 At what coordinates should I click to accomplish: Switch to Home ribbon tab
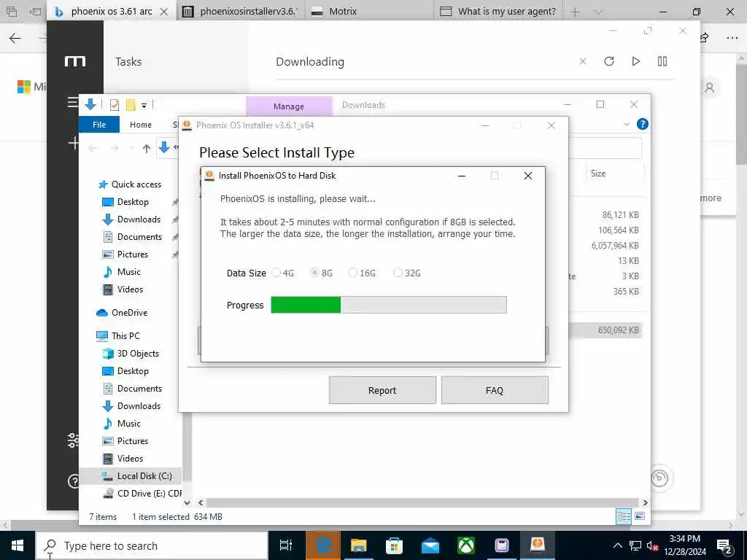[141, 125]
